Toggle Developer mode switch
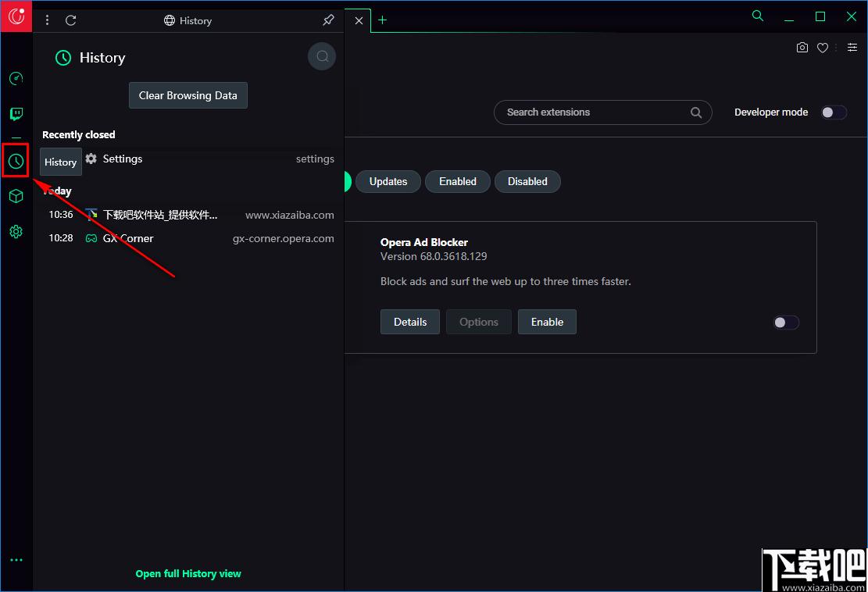868x592 pixels. click(x=834, y=112)
